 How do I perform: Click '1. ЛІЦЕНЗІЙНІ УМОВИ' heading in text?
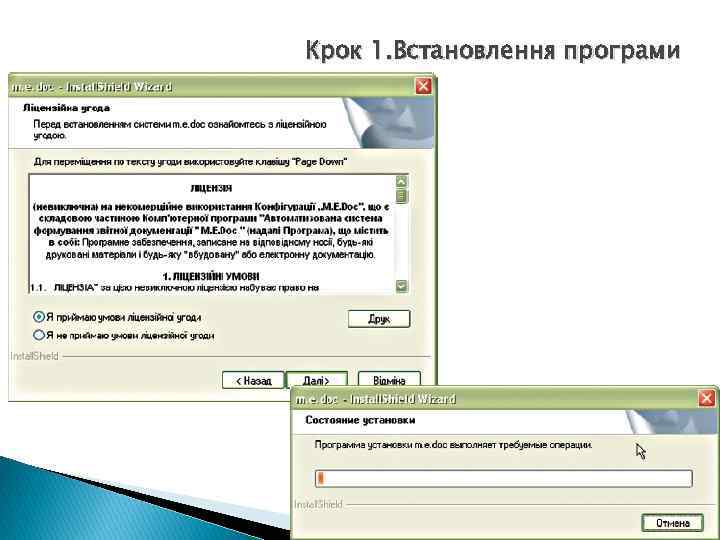(211, 276)
